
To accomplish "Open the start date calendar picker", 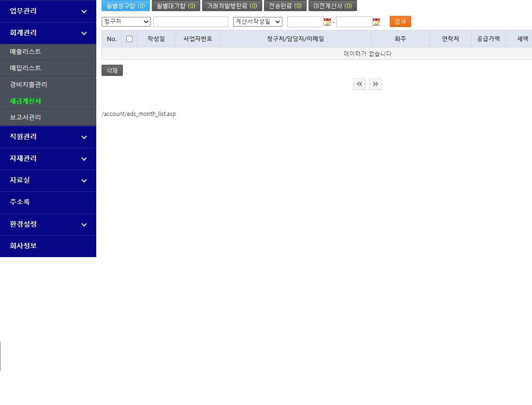I will pos(327,22).
